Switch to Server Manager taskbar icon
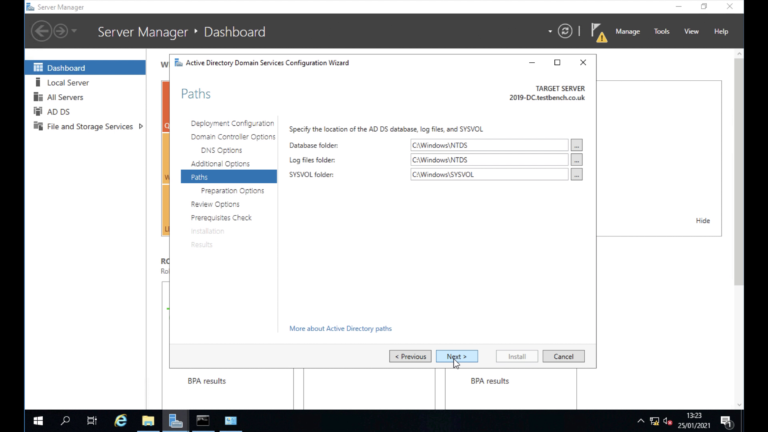 pos(175,421)
